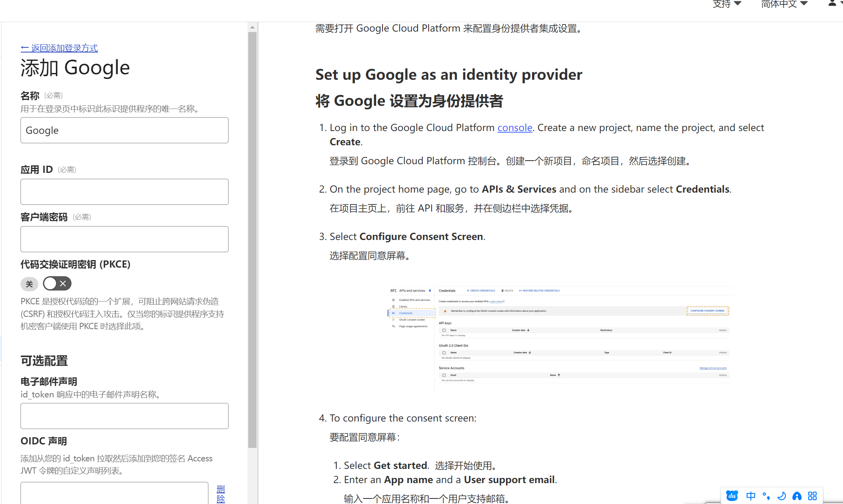843x504 pixels.
Task: Open the IME toolbox grid icon
Action: tap(812, 496)
